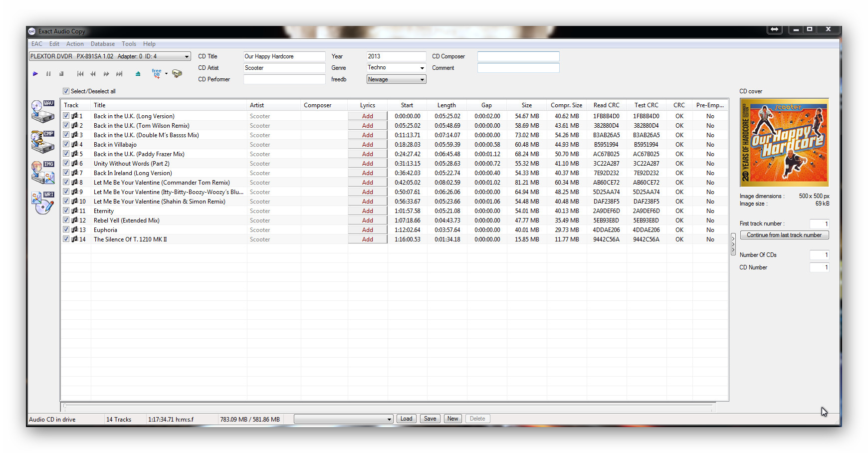Image resolution: width=868 pixels, height=453 pixels.
Task: Open the PLEXTOR DVDR drive dropdown
Action: pyautogui.click(x=187, y=57)
